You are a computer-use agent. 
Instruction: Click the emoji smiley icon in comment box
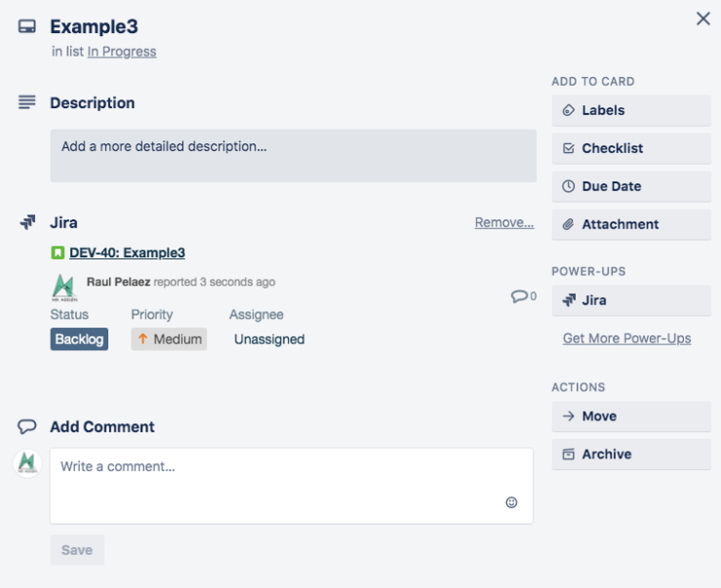pos(511,502)
